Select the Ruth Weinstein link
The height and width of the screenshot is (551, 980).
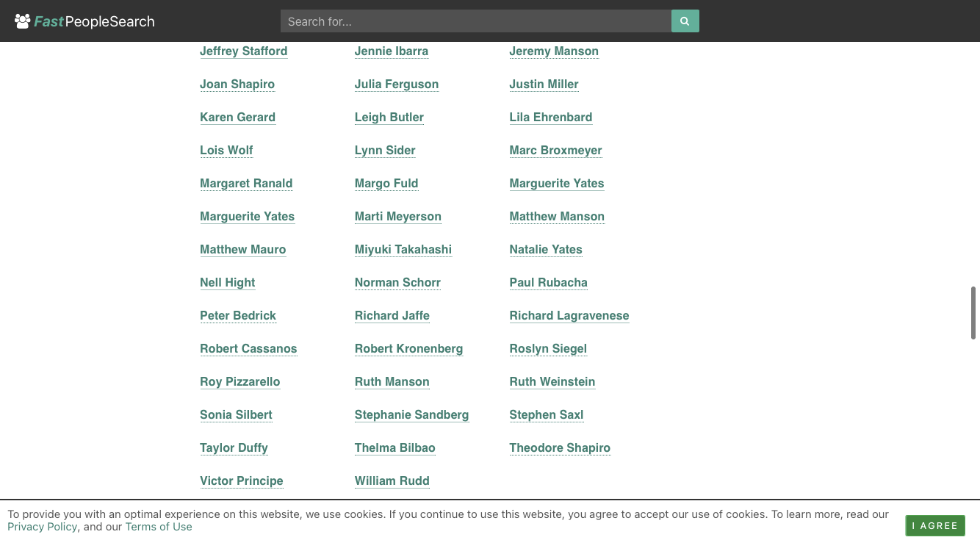click(x=552, y=381)
